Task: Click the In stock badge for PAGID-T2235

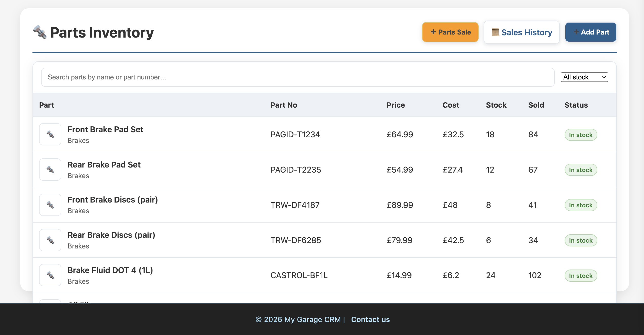Action: click(x=581, y=170)
